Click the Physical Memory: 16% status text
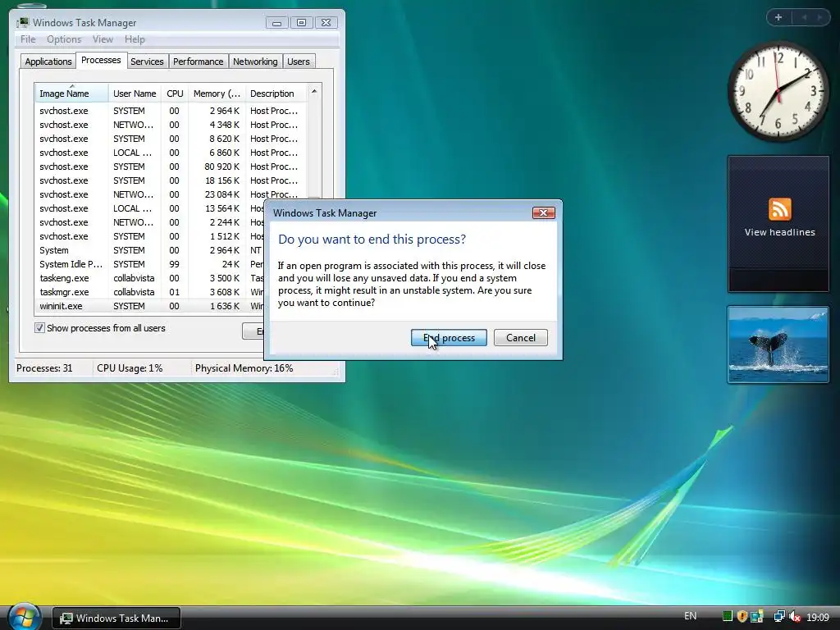 [244, 368]
